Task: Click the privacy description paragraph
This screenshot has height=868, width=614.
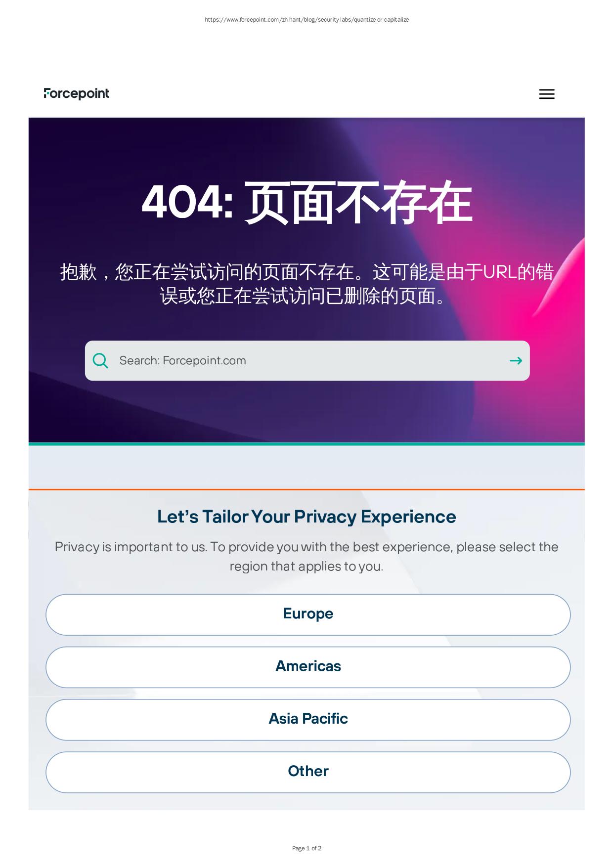Action: [x=307, y=556]
